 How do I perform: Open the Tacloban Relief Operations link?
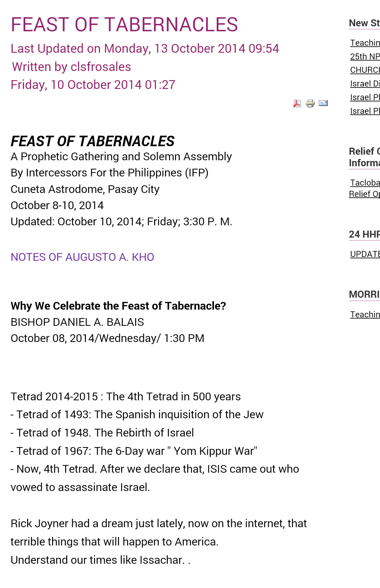[365, 188]
